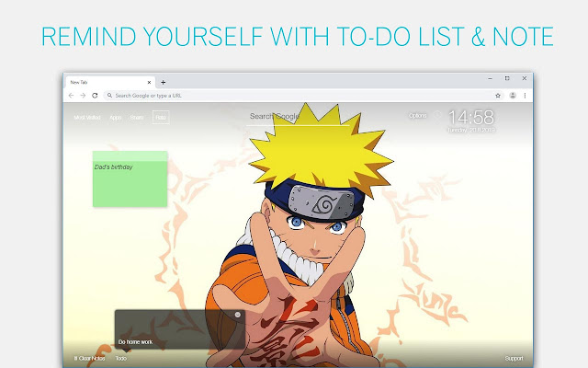Screen dimensions: 588x368
Task: Click the browser forward arrow
Action: (x=83, y=96)
